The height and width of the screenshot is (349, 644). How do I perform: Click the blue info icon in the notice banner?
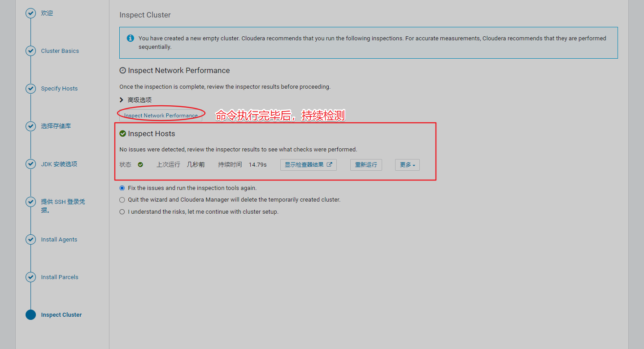131,38
